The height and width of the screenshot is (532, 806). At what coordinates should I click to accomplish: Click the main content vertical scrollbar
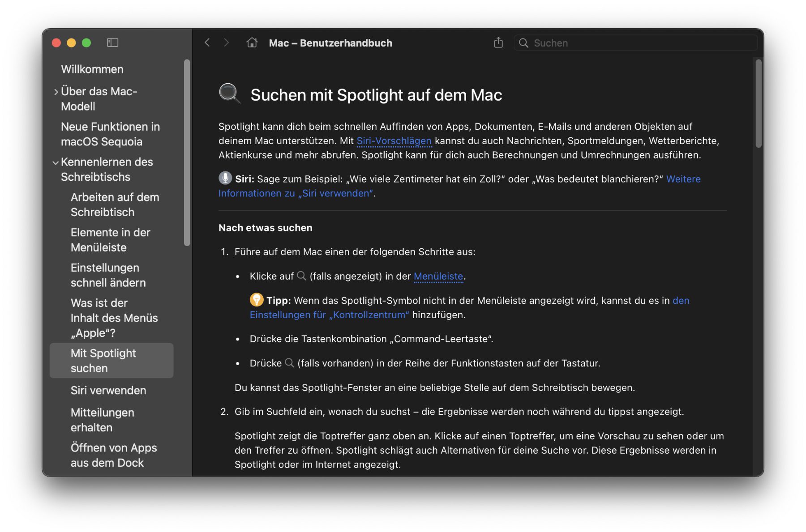coord(758,103)
